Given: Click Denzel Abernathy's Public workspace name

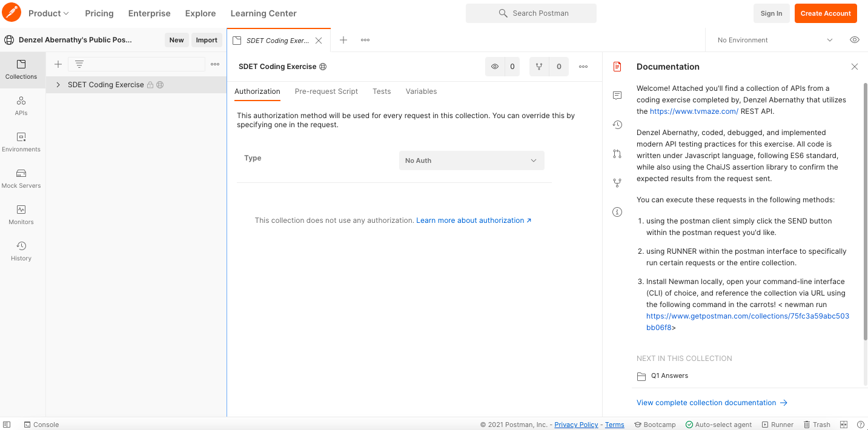Looking at the screenshot, I should pyautogui.click(x=75, y=40).
